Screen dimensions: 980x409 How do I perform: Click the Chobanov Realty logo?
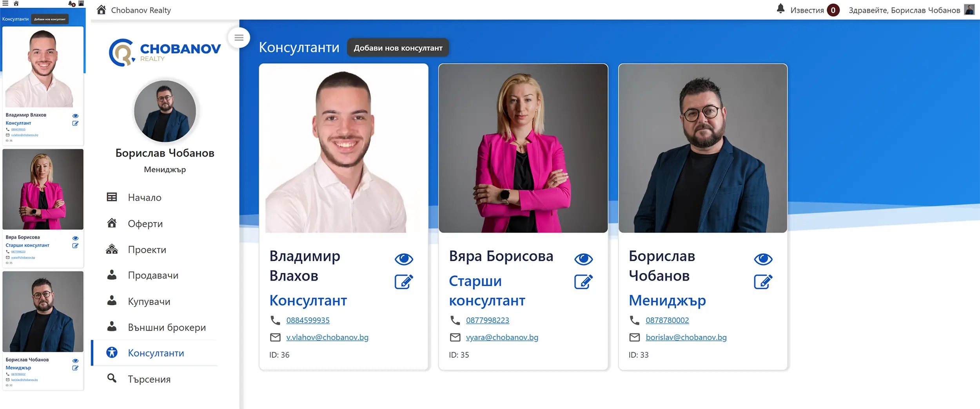(165, 52)
